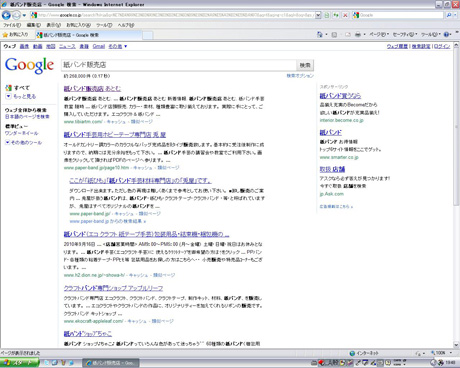This screenshot has height=368, width=460.
Task: Click the 画像 link in Google top bar
Action: (x=24, y=46)
